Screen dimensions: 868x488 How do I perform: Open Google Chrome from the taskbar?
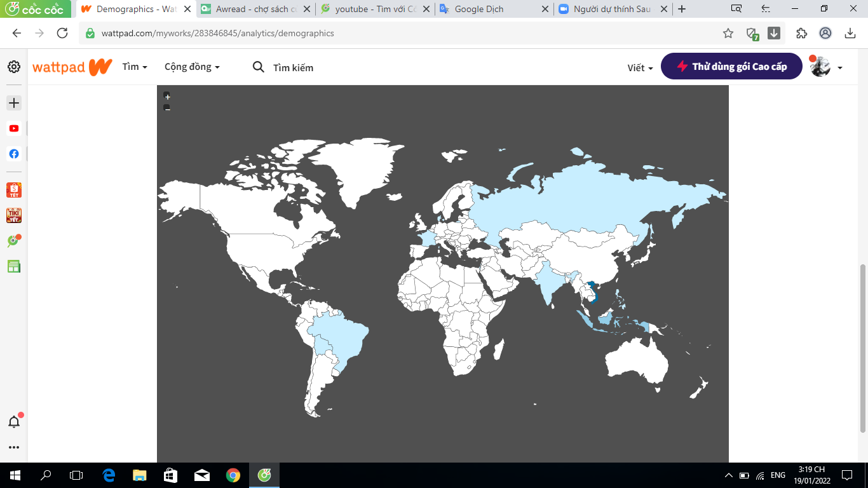233,475
